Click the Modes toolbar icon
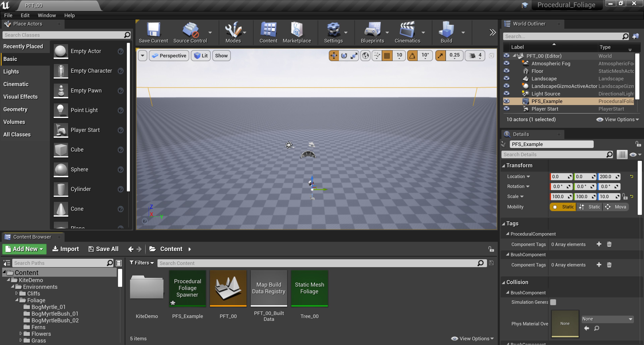Screen dimensions: 644x345 (233, 33)
